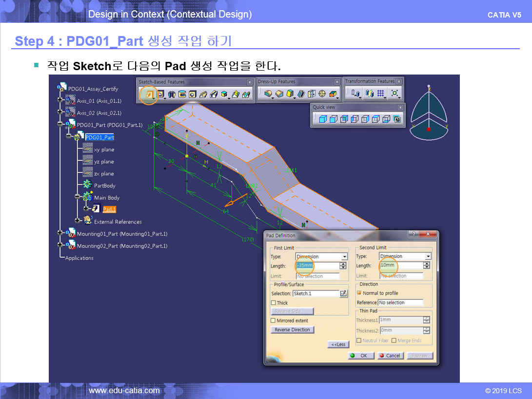Click the Reverse Direction button
Image resolution: width=532 pixels, height=399 pixels.
pyautogui.click(x=292, y=330)
